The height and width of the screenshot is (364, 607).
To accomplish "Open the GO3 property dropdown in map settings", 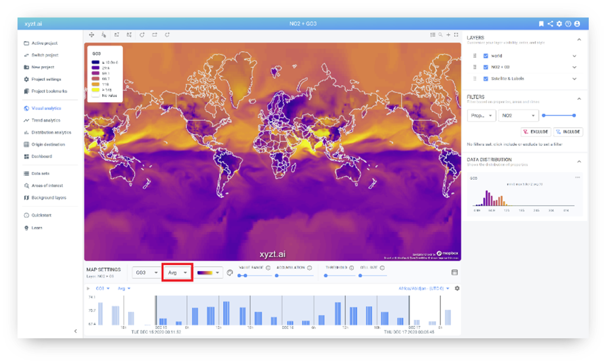I will coord(147,273).
